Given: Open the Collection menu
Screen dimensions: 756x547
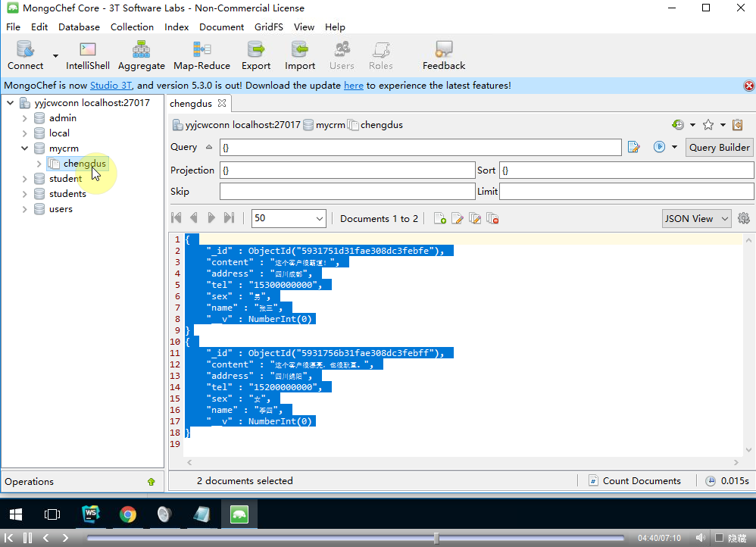Looking at the screenshot, I should coord(132,27).
